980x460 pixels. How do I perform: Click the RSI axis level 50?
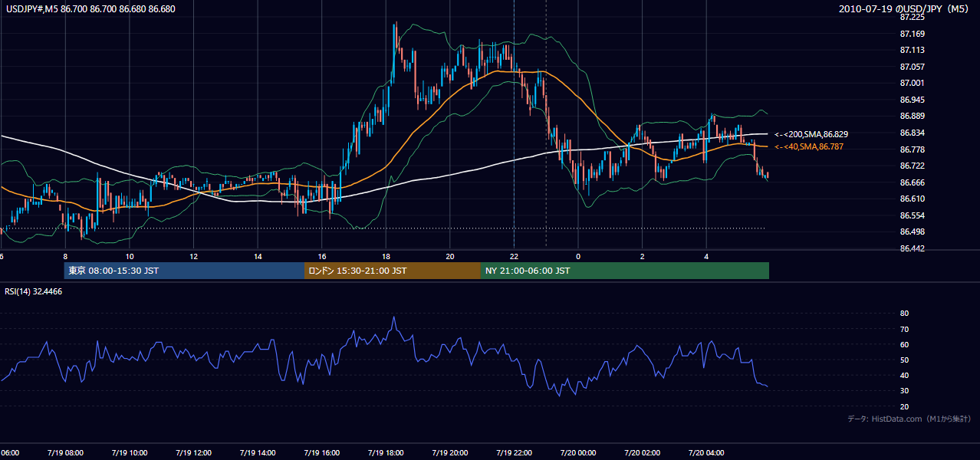pyautogui.click(x=904, y=360)
